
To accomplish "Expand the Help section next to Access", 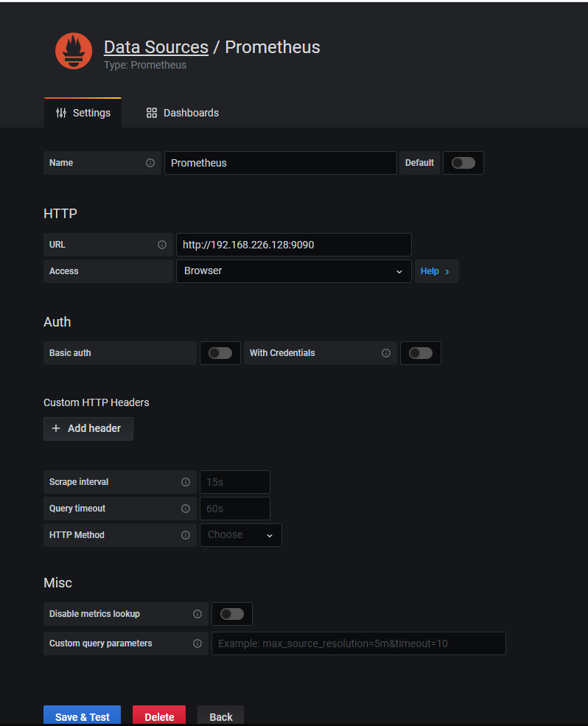I will (x=435, y=271).
